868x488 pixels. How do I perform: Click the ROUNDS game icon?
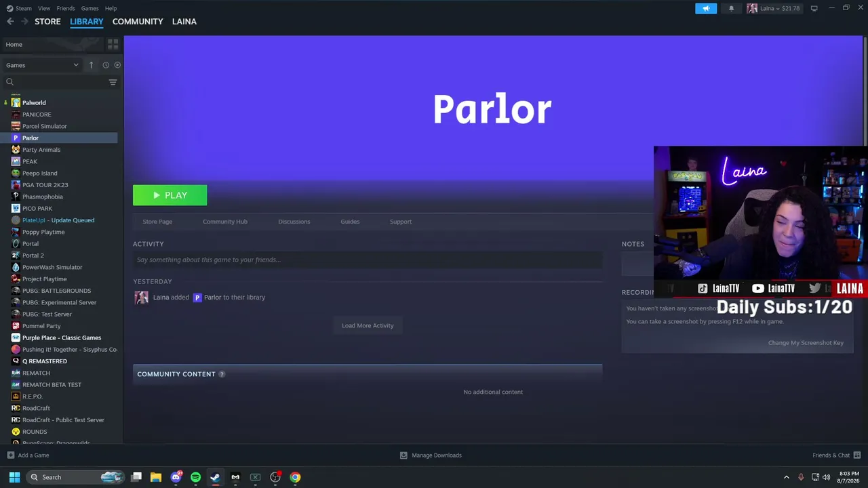[16, 432]
